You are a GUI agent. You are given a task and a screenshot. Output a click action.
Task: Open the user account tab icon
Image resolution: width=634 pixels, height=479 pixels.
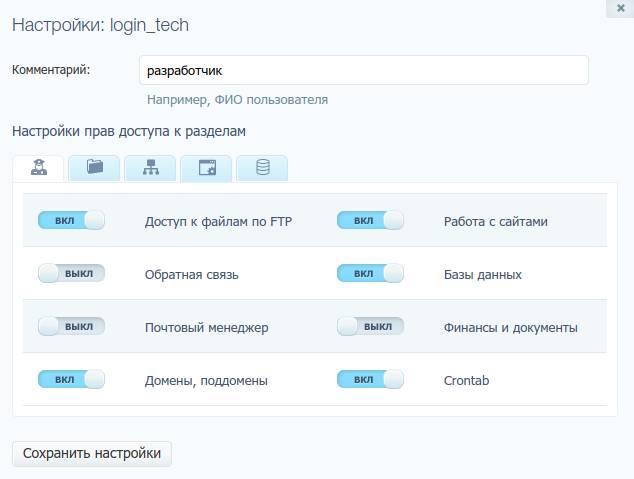pos(38,168)
